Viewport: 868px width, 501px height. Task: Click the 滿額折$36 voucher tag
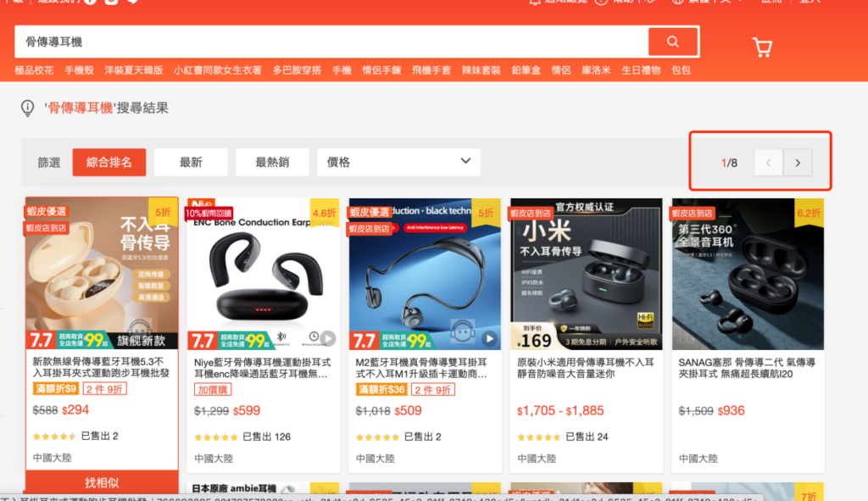pyautogui.click(x=381, y=390)
